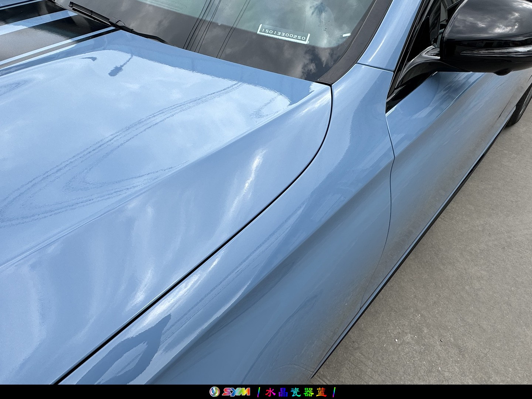Click the 水晶瓷器蓝 caption text
This screenshot has height=399, width=532.
tap(296, 392)
